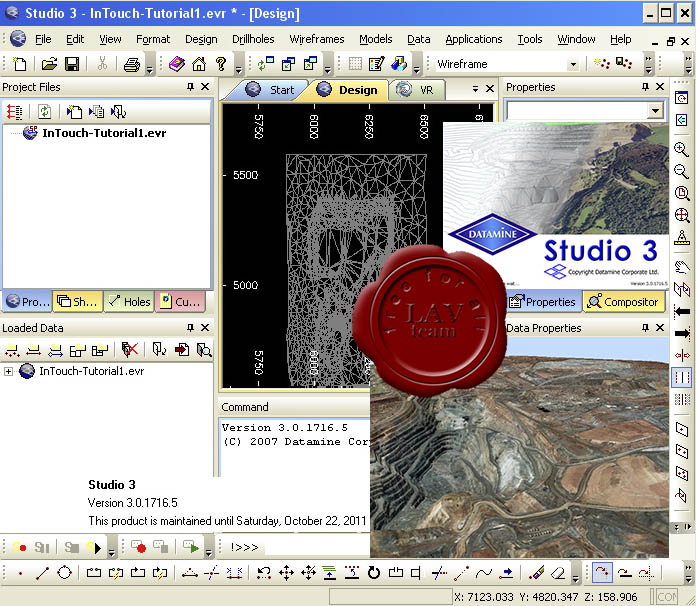Toggle the highlighted vertical bars button on sidebar
Screen dimensions: 696x606
pyautogui.click(x=681, y=377)
